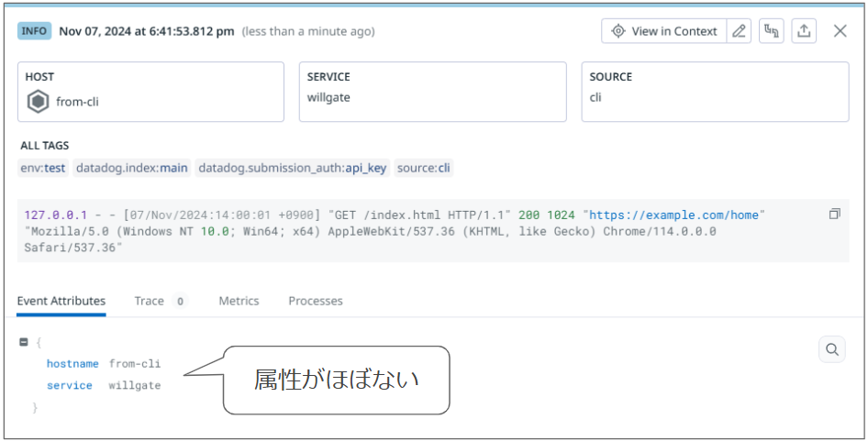Image resolution: width=868 pixels, height=441 pixels.
Task: Click the log timestamp Nov 07, 2024
Action: point(146,31)
